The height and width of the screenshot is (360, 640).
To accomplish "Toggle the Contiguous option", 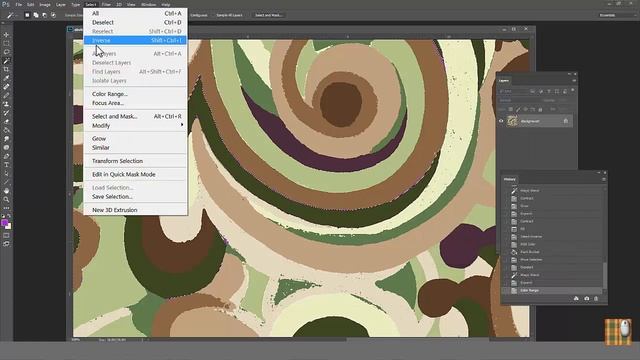I will (x=198, y=15).
